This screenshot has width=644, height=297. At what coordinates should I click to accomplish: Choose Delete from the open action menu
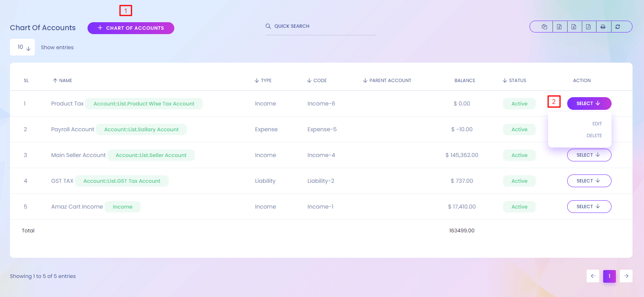coord(594,136)
